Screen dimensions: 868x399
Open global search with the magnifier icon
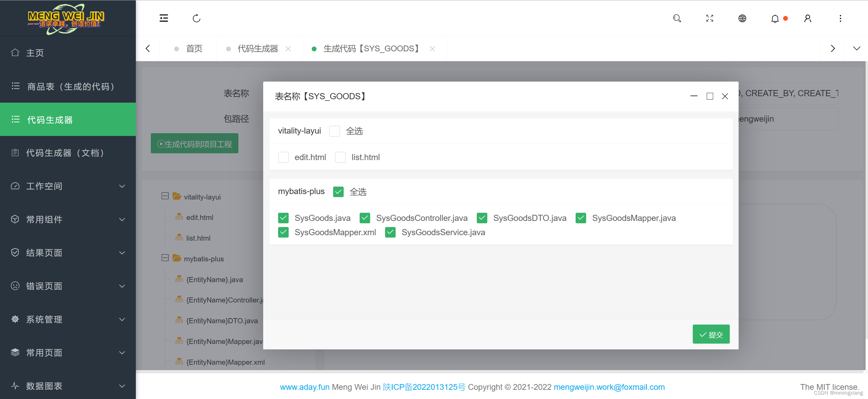[x=677, y=18]
